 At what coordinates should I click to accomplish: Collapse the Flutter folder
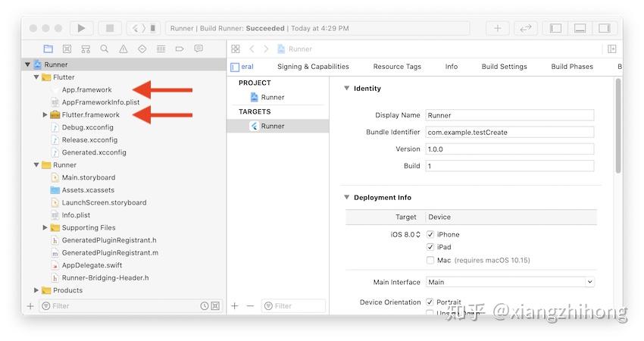click(x=36, y=77)
